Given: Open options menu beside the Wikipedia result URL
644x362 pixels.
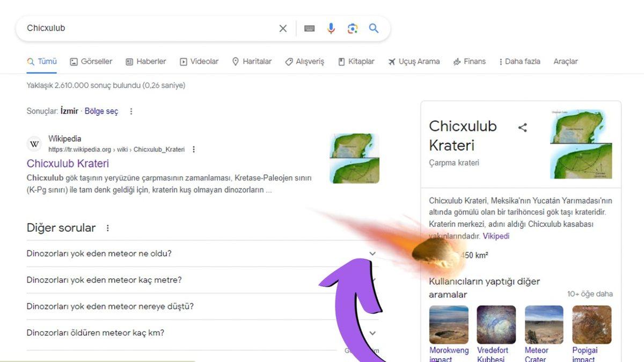Looking at the screenshot, I should click(194, 149).
